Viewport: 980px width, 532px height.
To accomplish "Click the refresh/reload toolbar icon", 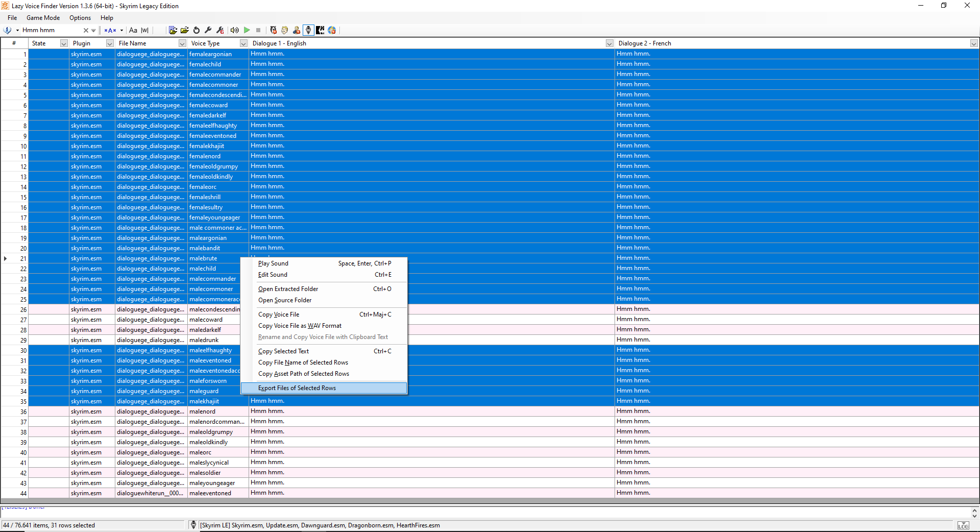I will click(x=197, y=30).
